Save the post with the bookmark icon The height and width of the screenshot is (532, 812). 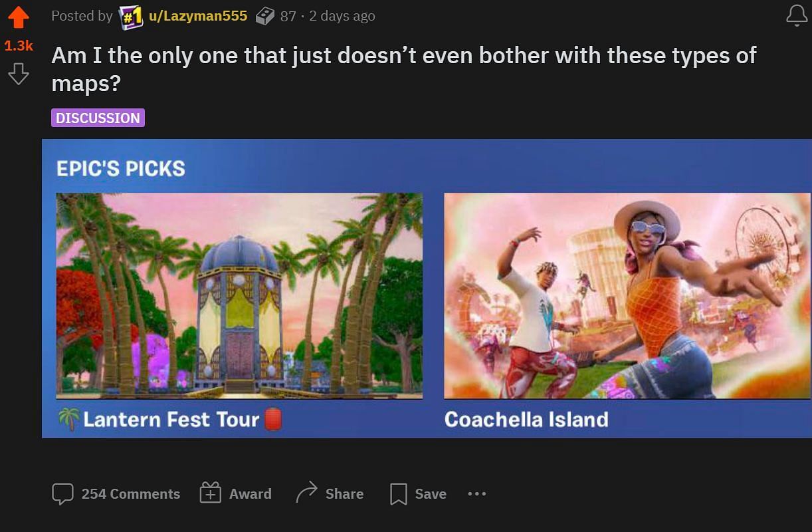(x=418, y=493)
